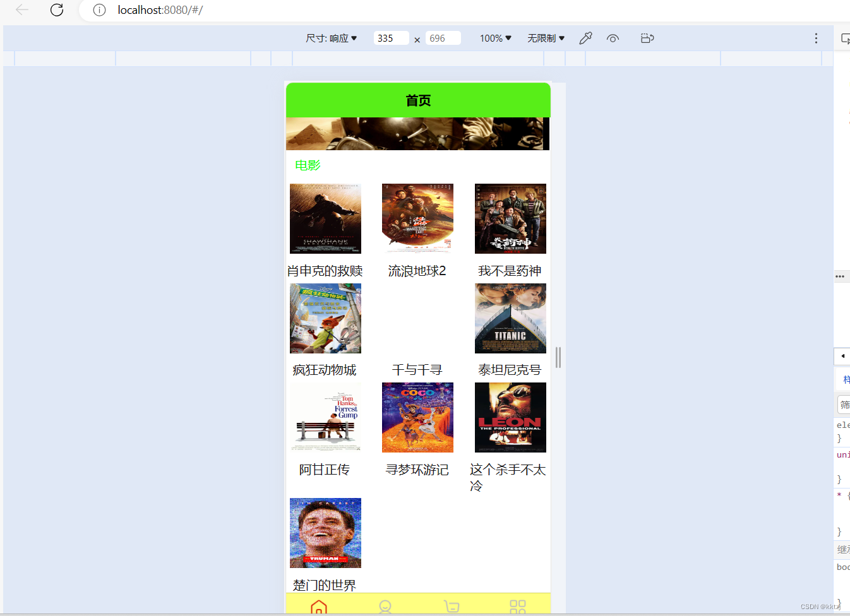Select the 疯狂动物城 title text
Screen dimensions: 850x616
[325, 370]
